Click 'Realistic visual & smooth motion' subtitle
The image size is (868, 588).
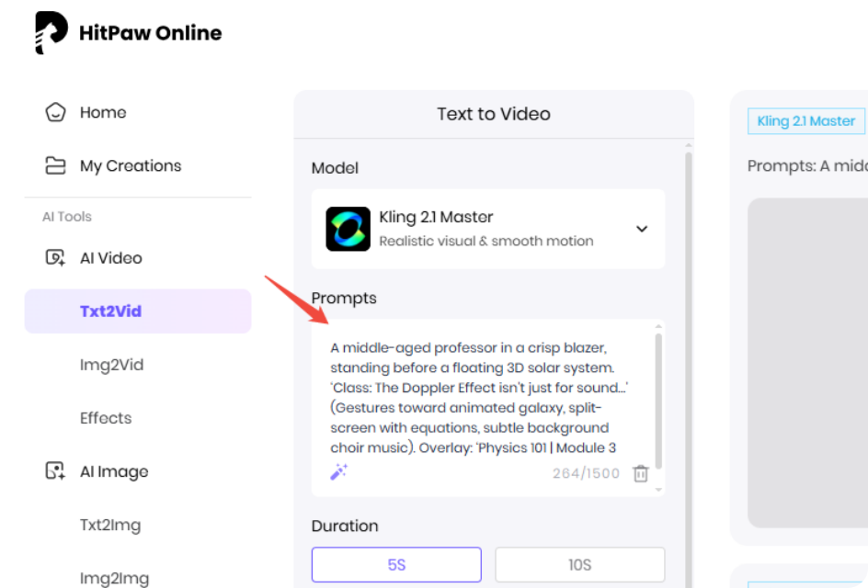click(x=486, y=242)
